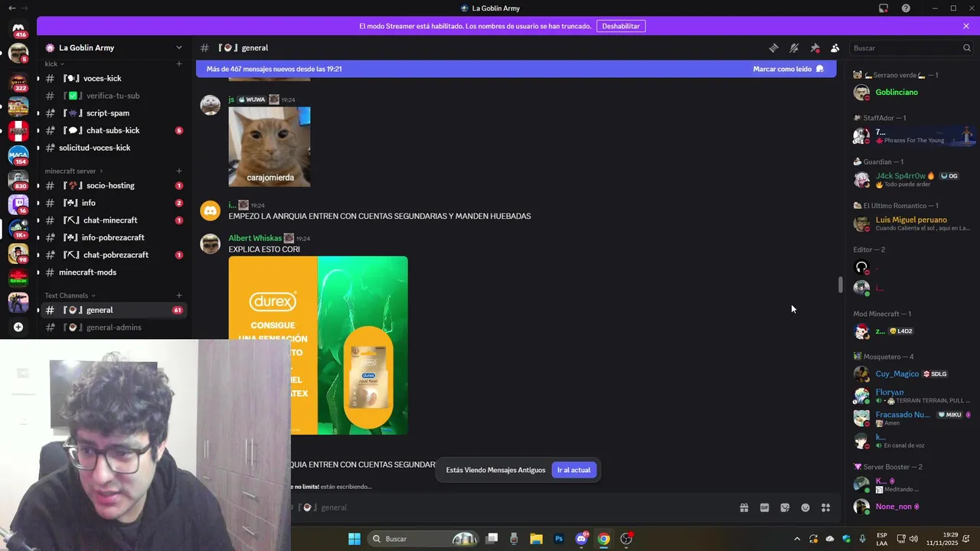Open the MAGA server icon with badge 154
This screenshot has width=980, height=551.
coord(18,155)
